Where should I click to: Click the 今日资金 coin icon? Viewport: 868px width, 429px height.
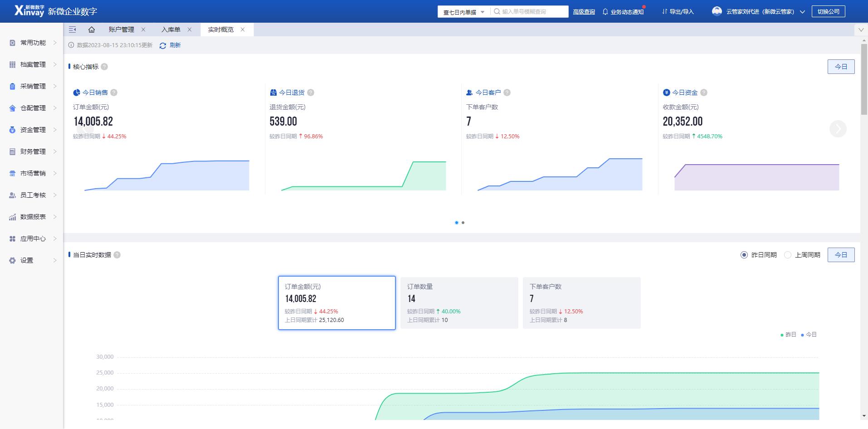[x=666, y=93]
